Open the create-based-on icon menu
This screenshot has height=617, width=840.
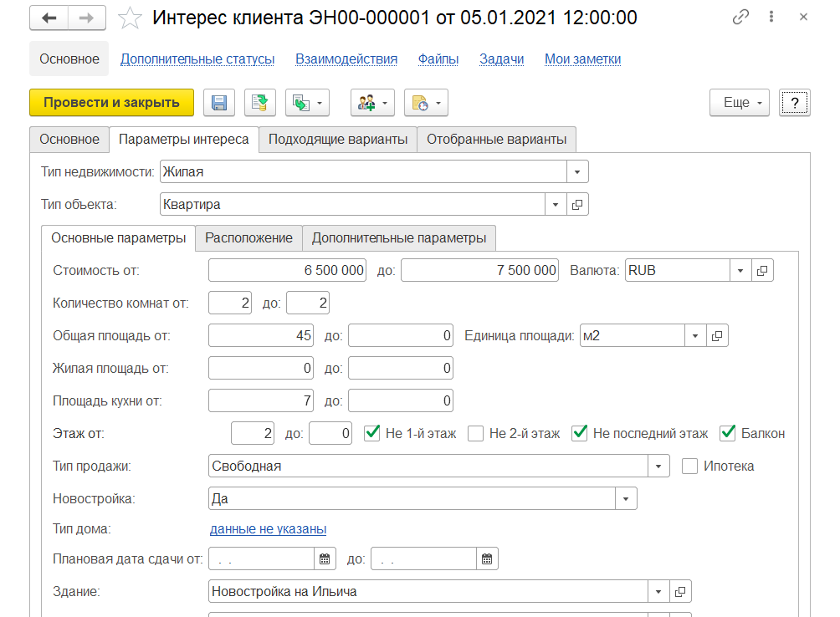308,103
